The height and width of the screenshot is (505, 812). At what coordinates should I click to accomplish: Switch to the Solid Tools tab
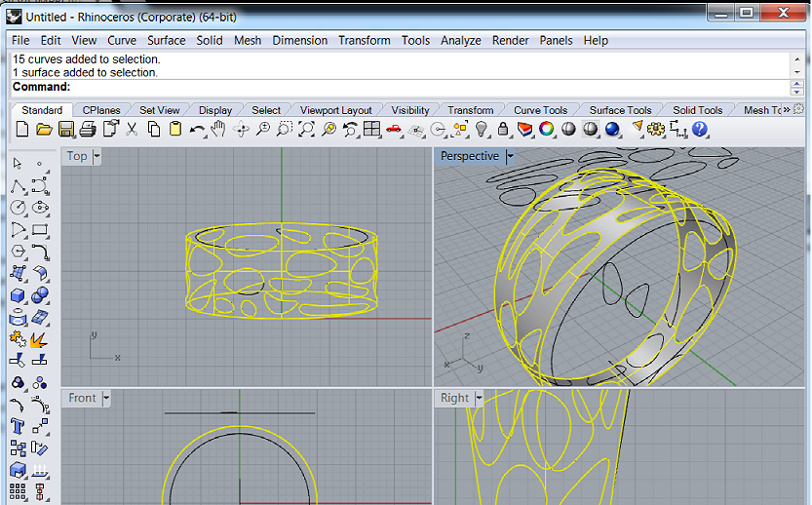point(698,110)
